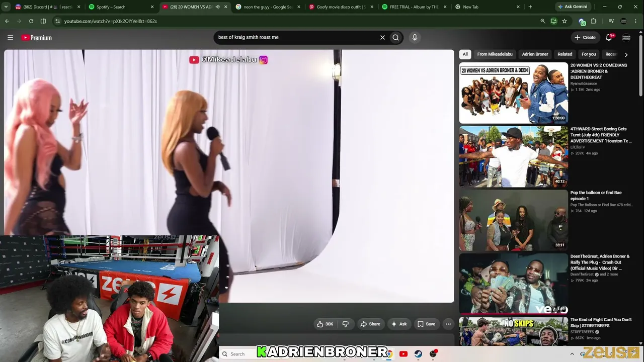Go back in browser history

click(7, 21)
